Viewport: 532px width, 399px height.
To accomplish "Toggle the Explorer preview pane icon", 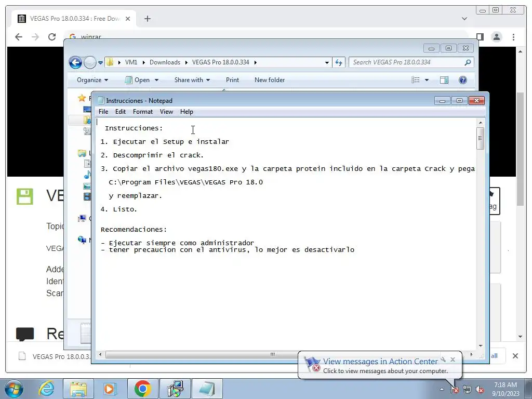I will 444,80.
